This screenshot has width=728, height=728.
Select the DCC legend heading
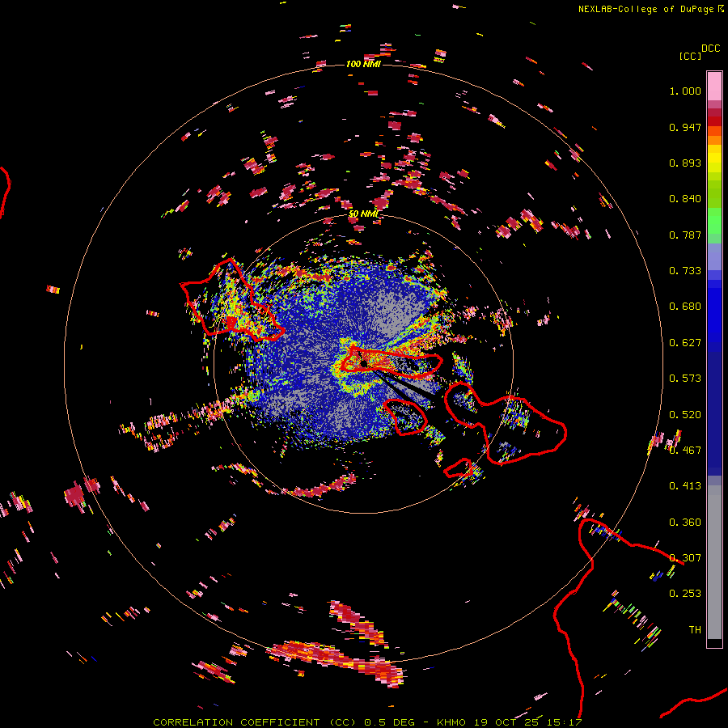click(x=710, y=49)
